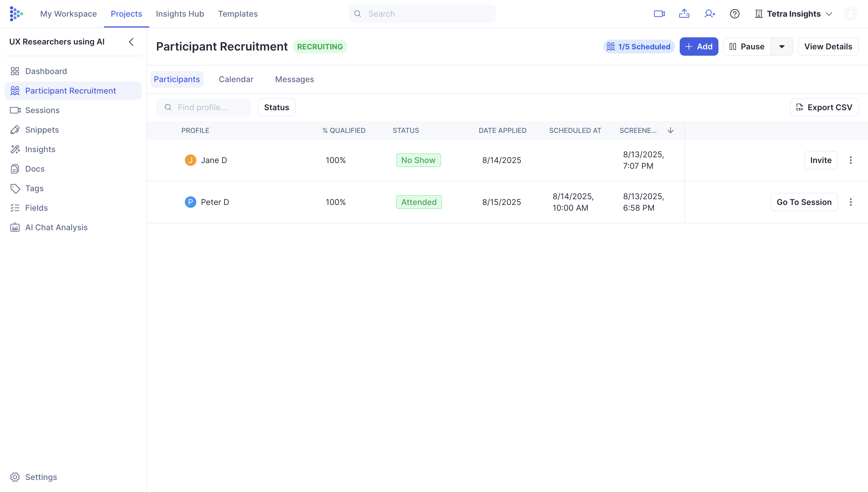
Task: Open AI Chat Analysis in sidebar
Action: click(73, 227)
